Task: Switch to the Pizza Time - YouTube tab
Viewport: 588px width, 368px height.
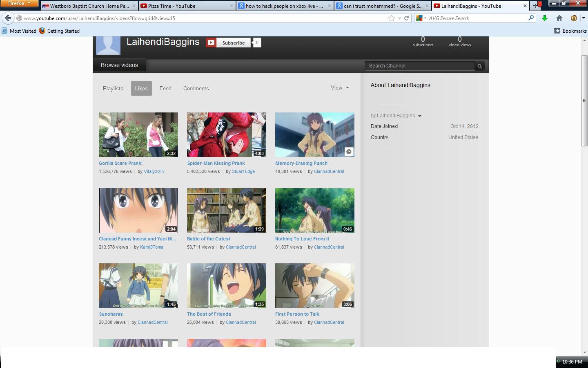Action: click(187, 6)
